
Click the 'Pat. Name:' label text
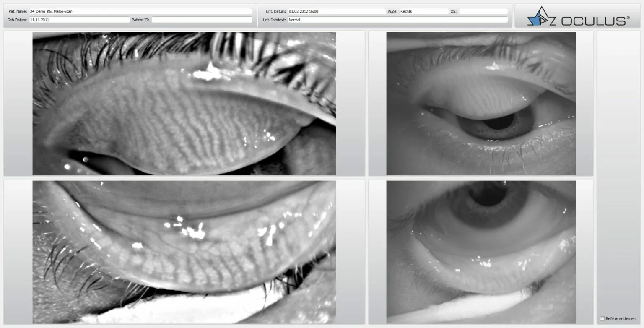click(x=17, y=11)
